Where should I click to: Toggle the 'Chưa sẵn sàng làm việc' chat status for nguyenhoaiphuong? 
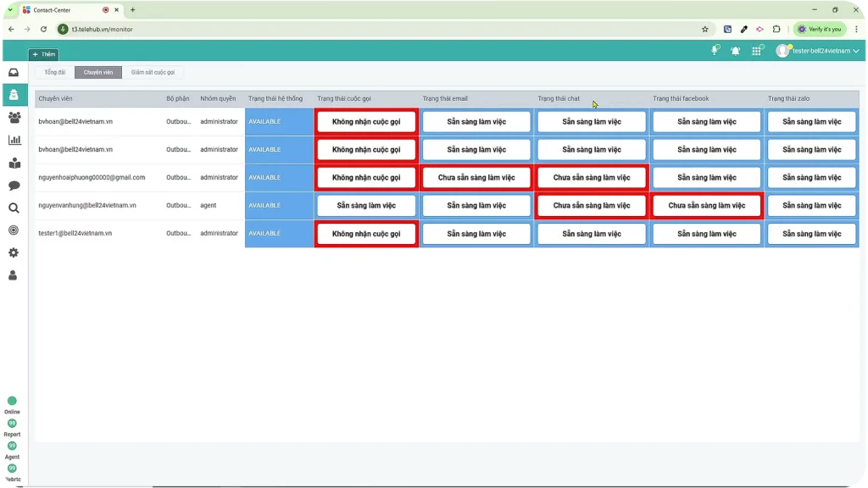pyautogui.click(x=591, y=177)
